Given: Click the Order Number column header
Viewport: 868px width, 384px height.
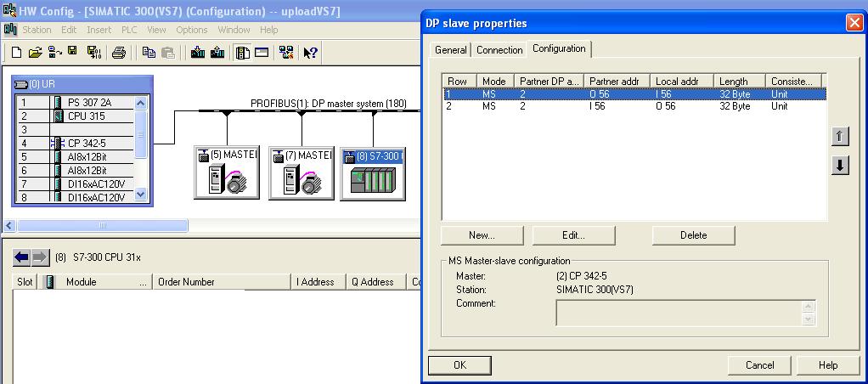Looking at the screenshot, I should (222, 282).
